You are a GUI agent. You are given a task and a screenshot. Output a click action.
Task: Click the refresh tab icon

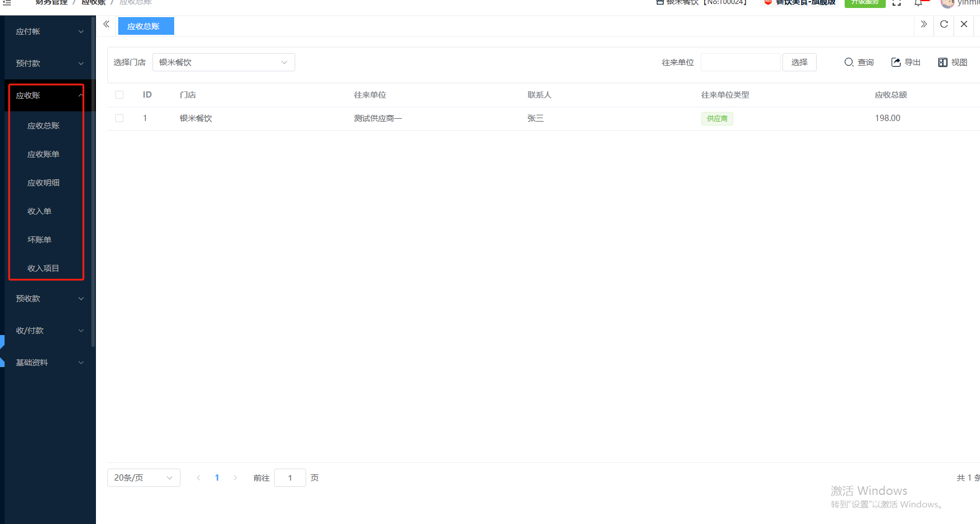pyautogui.click(x=943, y=24)
